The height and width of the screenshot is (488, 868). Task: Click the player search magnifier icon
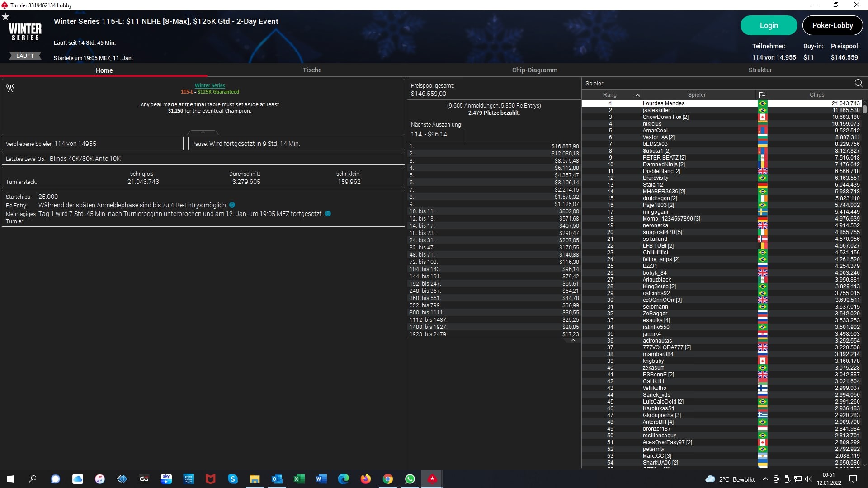tap(858, 83)
